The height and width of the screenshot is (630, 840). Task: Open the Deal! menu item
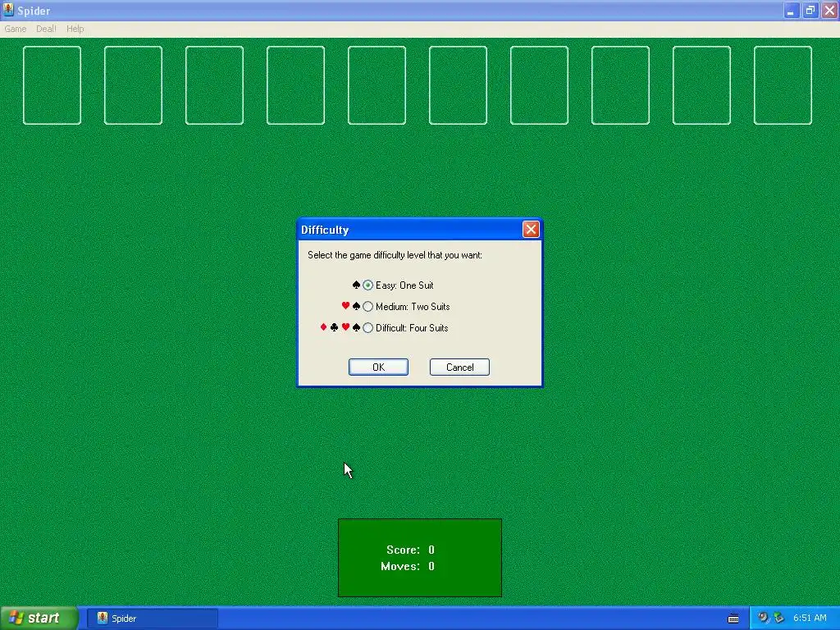click(46, 29)
